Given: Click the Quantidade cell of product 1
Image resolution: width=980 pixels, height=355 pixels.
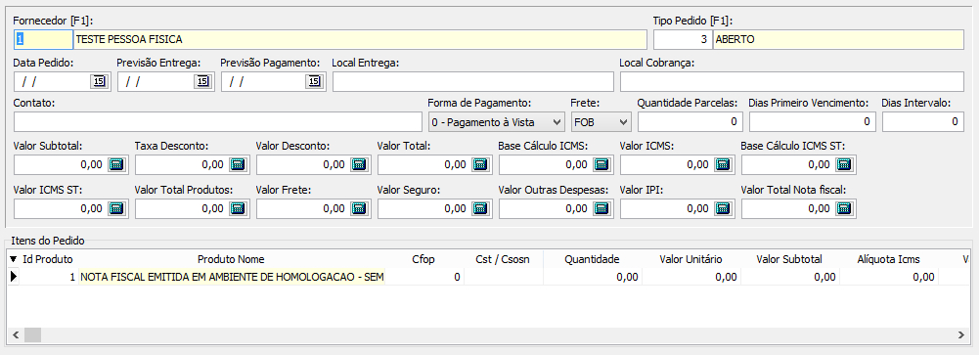Looking at the screenshot, I should (x=592, y=276).
